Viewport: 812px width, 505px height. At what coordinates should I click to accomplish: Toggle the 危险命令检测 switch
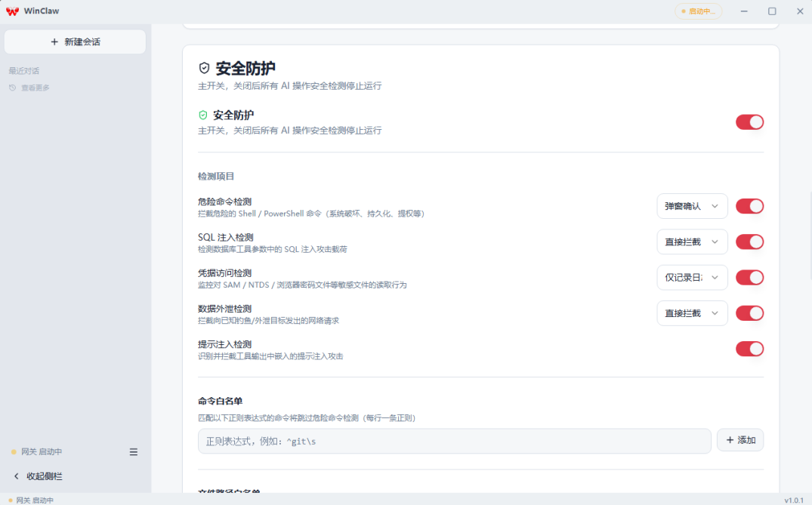click(749, 206)
